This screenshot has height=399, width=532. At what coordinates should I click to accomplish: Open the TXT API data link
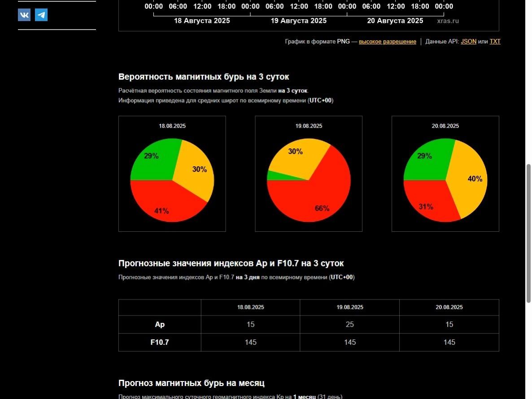click(x=495, y=42)
